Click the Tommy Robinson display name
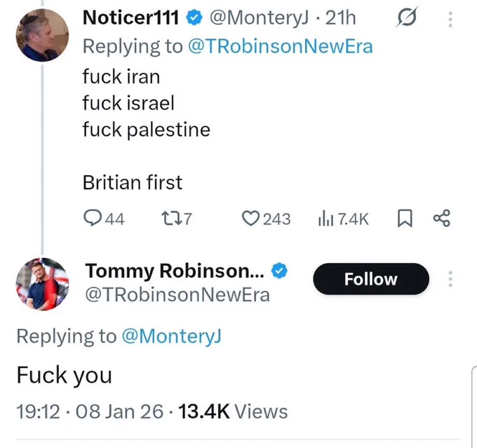The height and width of the screenshot is (448, 477). coord(175,271)
